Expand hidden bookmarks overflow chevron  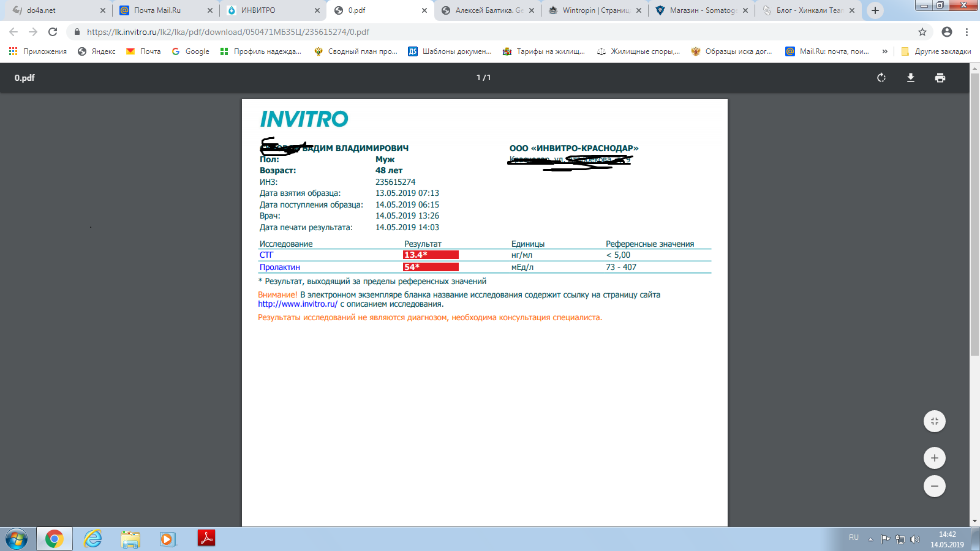(x=884, y=51)
